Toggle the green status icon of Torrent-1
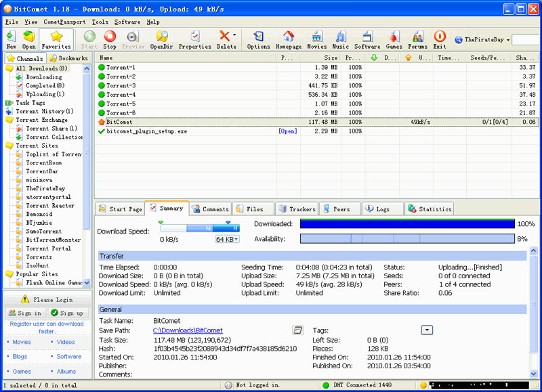This screenshot has height=392, width=542. (x=102, y=67)
